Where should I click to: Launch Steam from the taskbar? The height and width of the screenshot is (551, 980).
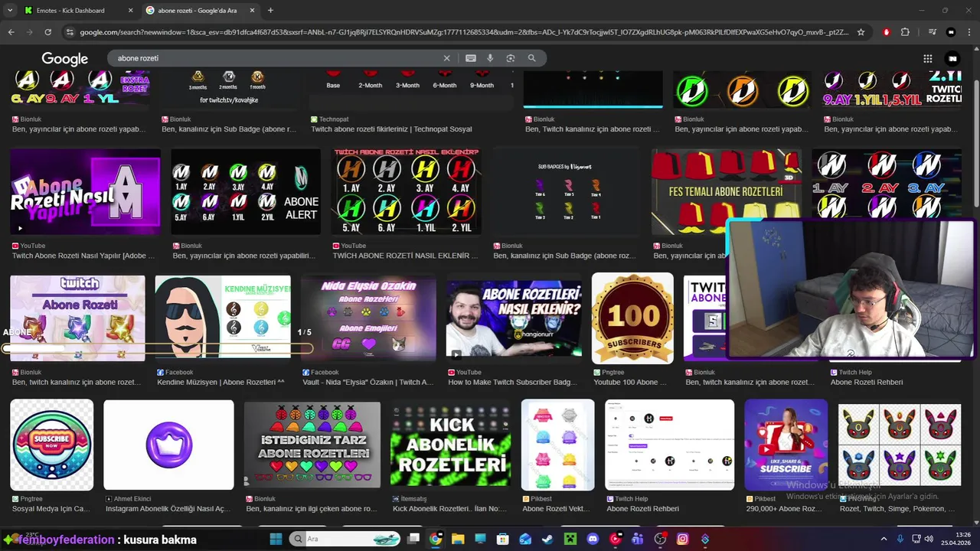[x=547, y=539]
